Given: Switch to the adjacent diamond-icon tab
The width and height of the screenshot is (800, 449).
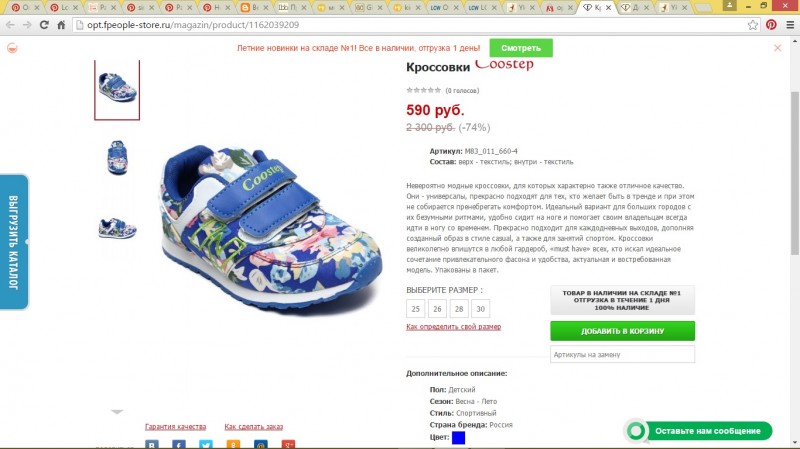Looking at the screenshot, I should point(634,7).
